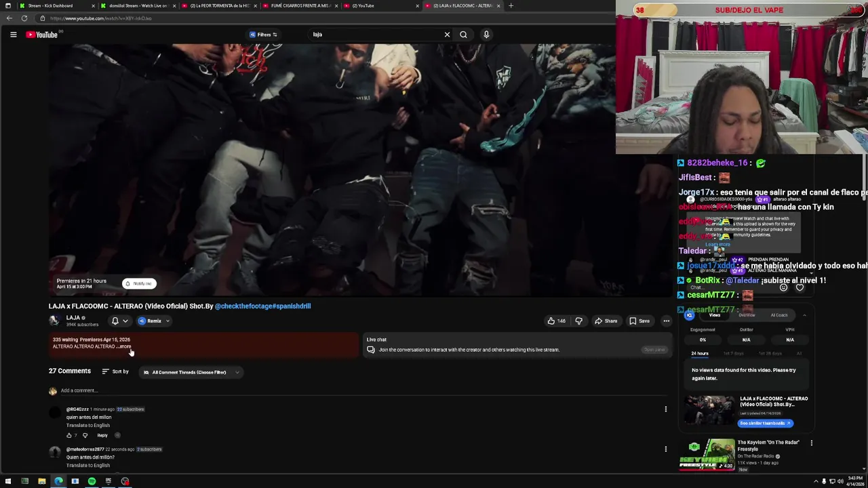The image size is (868, 488).
Task: Clear the search box text
Action: click(x=447, y=35)
